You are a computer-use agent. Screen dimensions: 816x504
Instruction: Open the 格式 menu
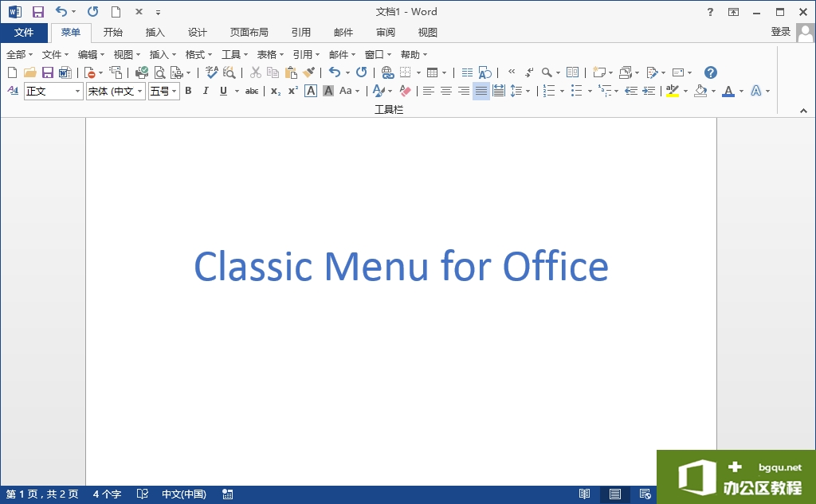(198, 55)
